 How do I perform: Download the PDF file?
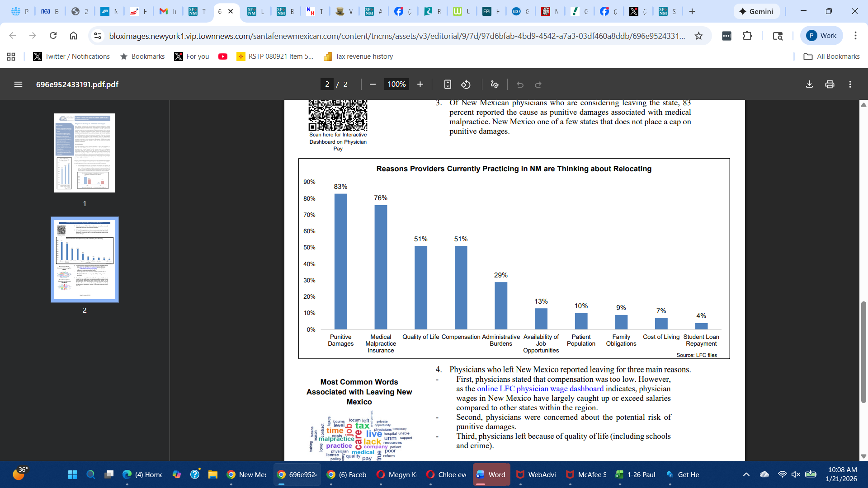[809, 84]
